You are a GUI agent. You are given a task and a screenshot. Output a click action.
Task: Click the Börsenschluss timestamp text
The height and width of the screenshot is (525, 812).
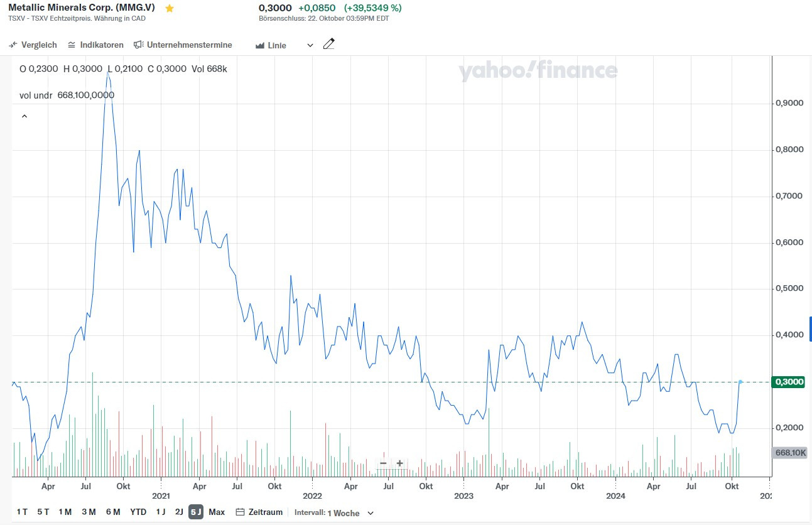pyautogui.click(x=324, y=18)
